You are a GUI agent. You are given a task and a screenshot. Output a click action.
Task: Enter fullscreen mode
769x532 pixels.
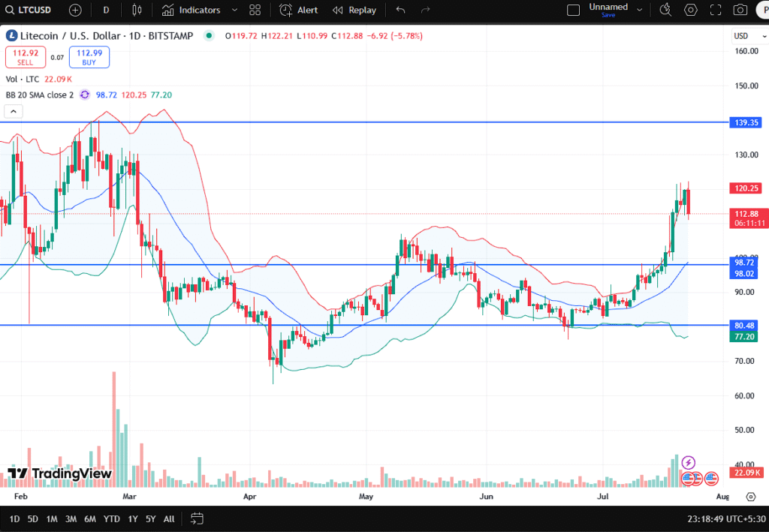716,10
